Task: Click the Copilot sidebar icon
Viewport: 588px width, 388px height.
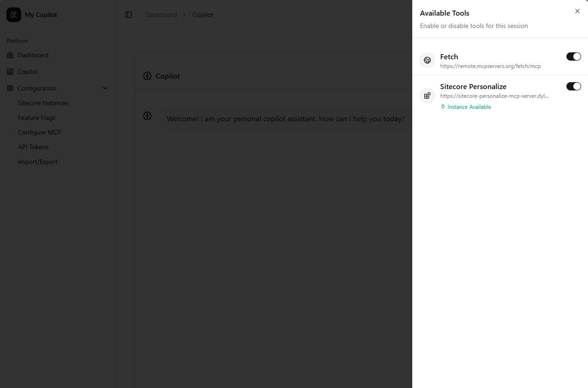Action: 10,72
